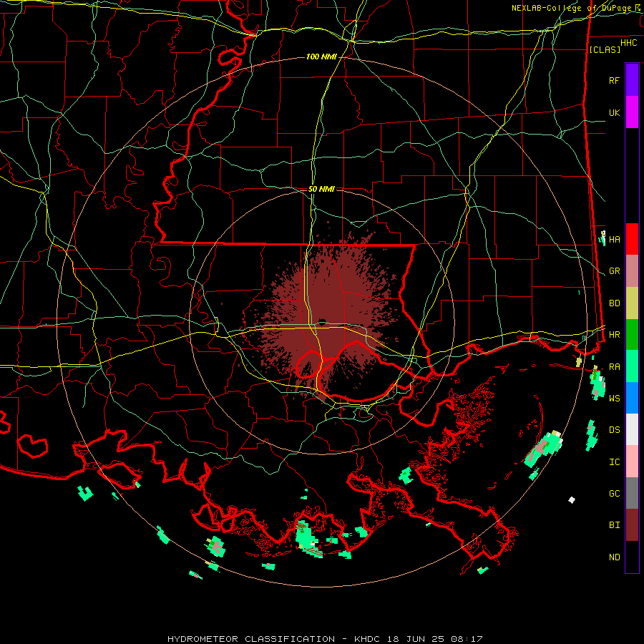Click the HHC product code label
644x644 pixels.
point(629,43)
